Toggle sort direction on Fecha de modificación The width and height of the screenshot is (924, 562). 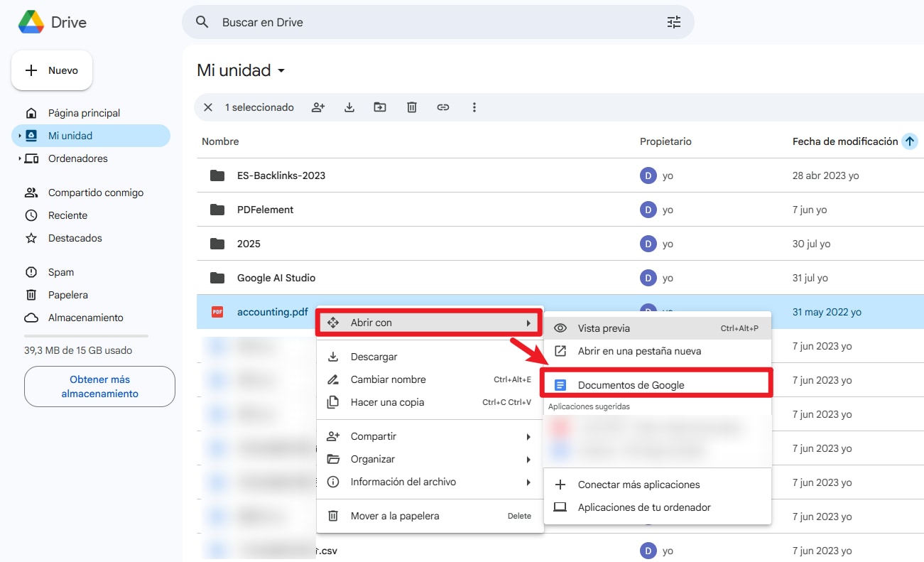coord(910,141)
